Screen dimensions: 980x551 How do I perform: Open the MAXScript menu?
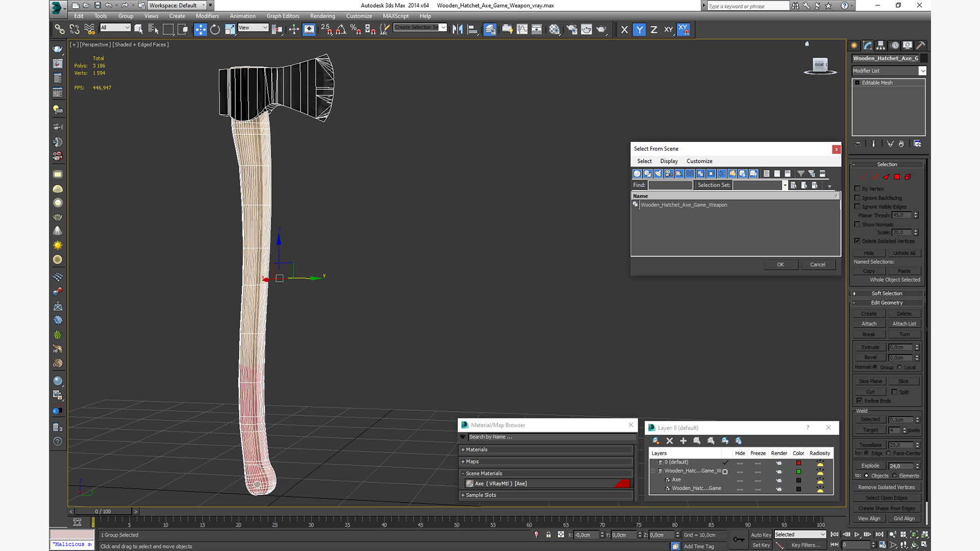(396, 16)
